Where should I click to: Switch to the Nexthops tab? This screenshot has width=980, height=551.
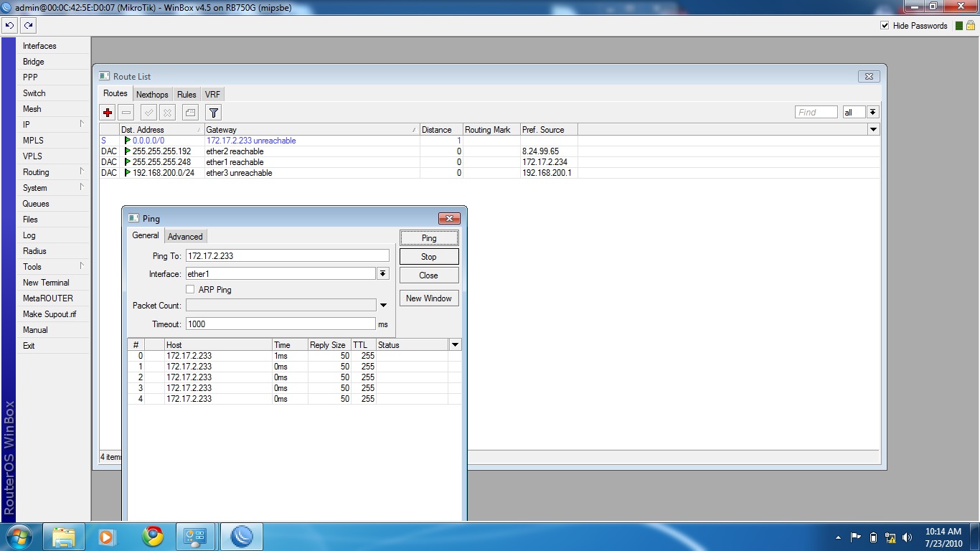152,95
